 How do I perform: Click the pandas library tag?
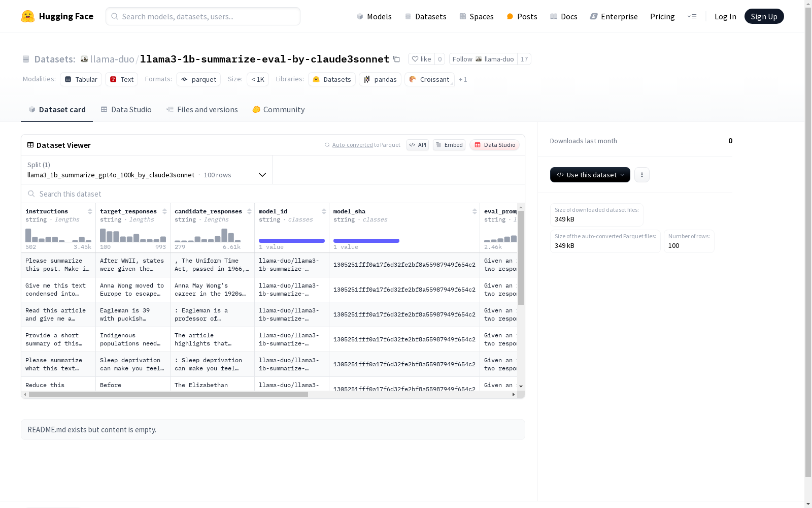point(380,79)
